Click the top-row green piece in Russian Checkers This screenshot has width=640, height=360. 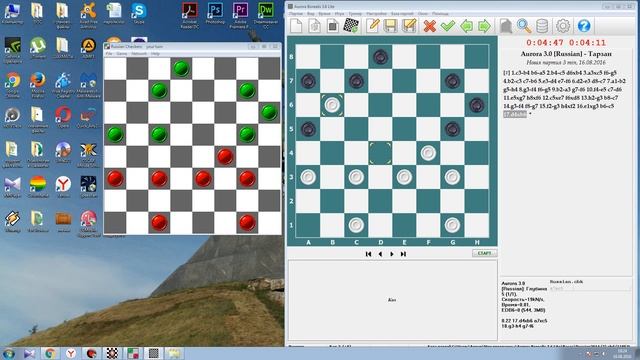point(181,69)
